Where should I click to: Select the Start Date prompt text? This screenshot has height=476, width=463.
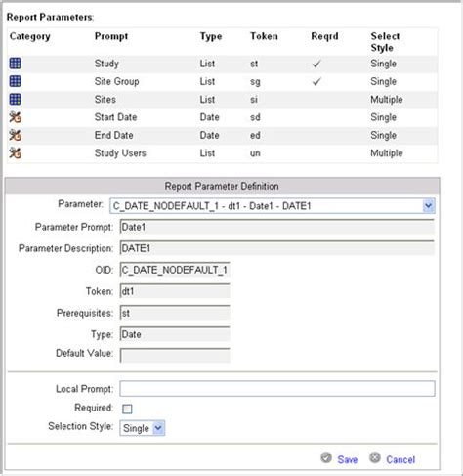(115, 117)
